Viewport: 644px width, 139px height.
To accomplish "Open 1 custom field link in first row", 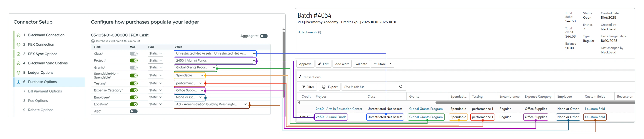I will click(x=595, y=109).
